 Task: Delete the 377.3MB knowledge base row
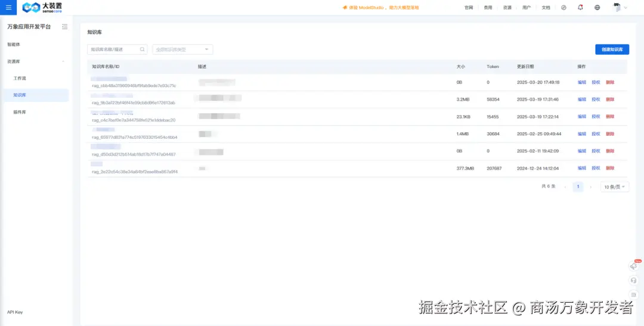tap(610, 168)
